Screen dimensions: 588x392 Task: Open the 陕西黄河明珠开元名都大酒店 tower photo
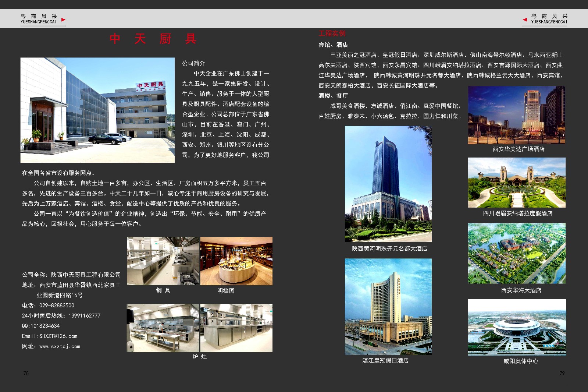pyautogui.click(x=388, y=184)
